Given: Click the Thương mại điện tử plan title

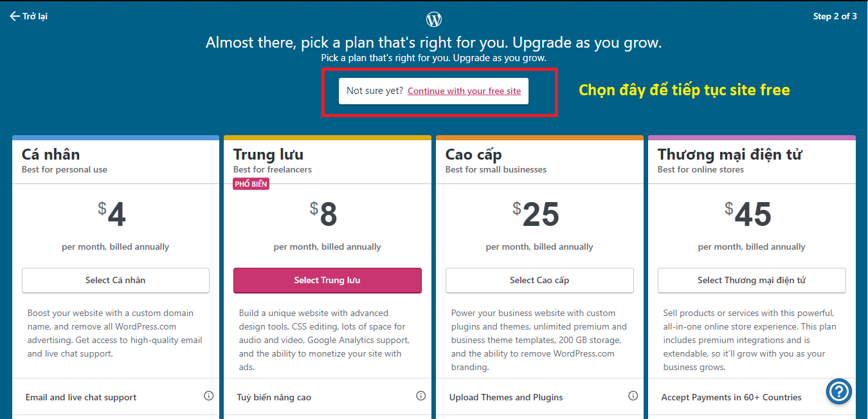Looking at the screenshot, I should 729,154.
